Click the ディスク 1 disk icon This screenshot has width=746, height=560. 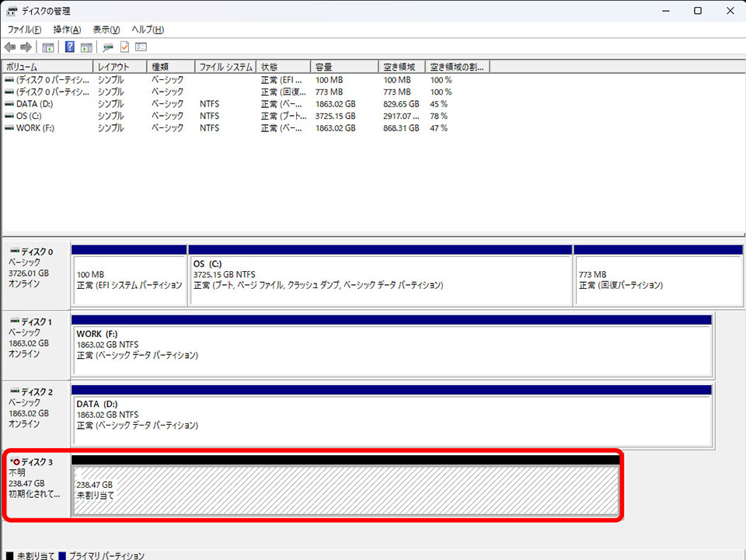(15, 321)
